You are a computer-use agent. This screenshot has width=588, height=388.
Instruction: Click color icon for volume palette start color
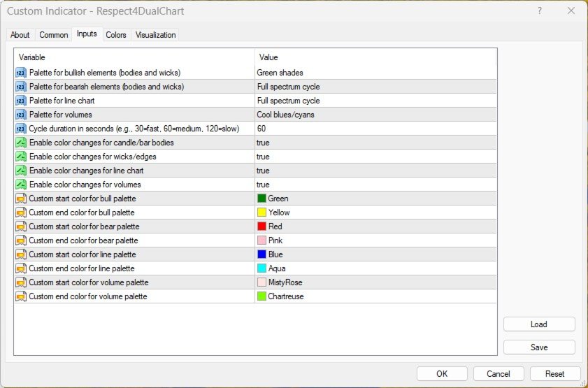[21, 282]
